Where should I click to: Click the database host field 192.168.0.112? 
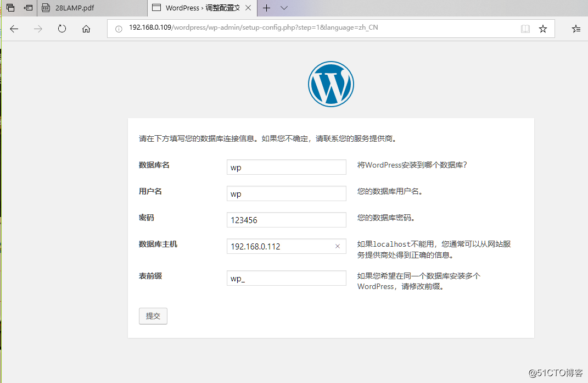pos(287,246)
